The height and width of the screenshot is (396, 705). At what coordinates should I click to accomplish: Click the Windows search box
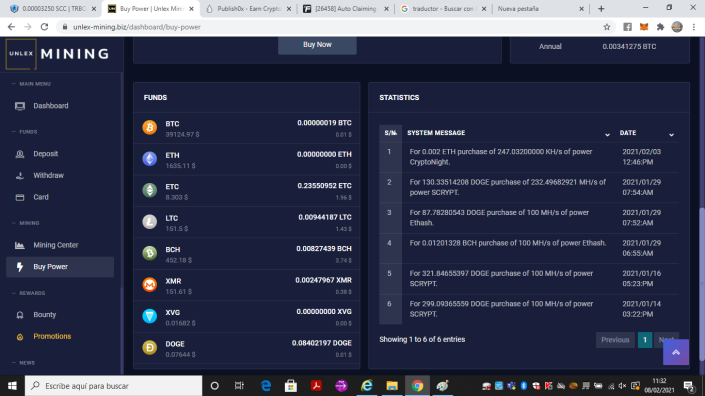tap(113, 386)
